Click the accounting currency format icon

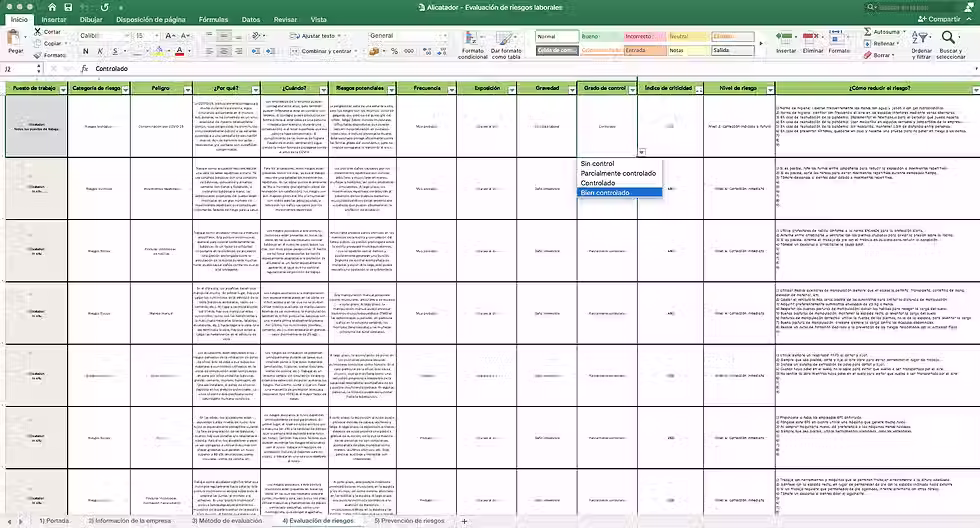(375, 51)
